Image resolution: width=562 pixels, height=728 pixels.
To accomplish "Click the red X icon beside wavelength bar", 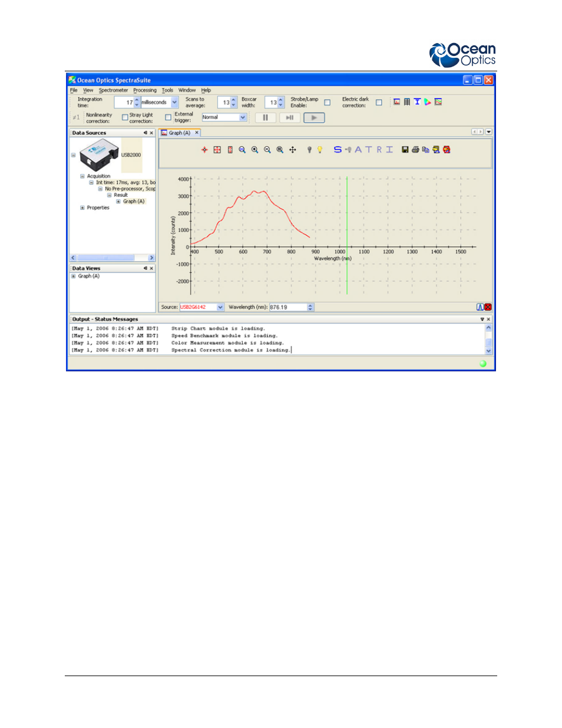I will (x=488, y=307).
